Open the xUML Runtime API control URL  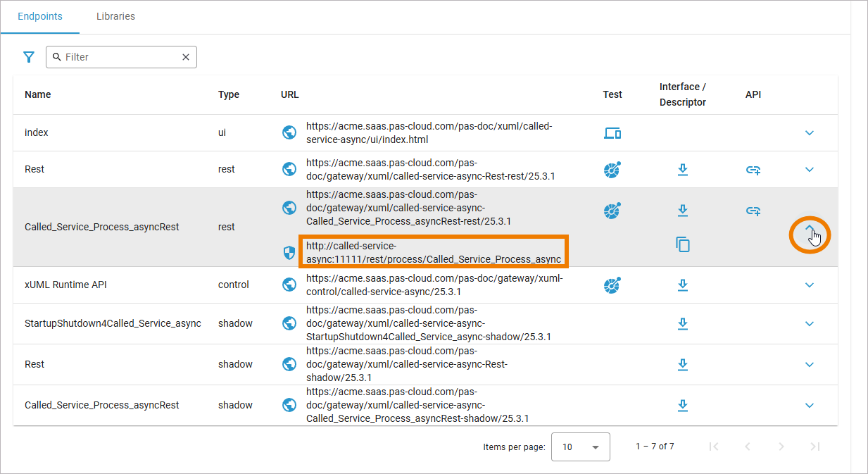click(434, 285)
